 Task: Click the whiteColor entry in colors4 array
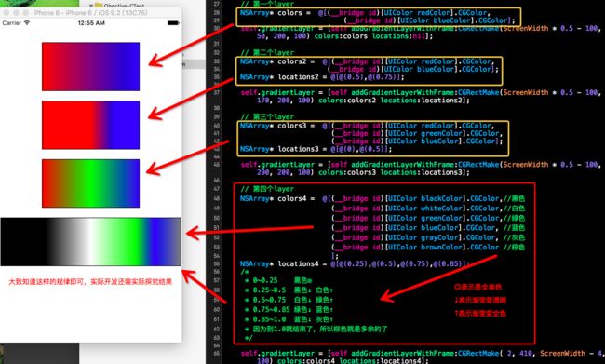428,209
